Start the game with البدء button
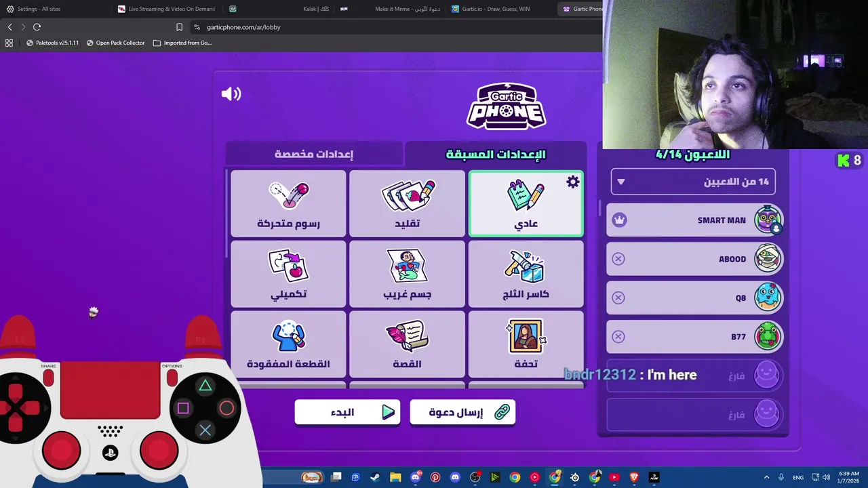Screen dimensions: 868x488 (347, 412)
